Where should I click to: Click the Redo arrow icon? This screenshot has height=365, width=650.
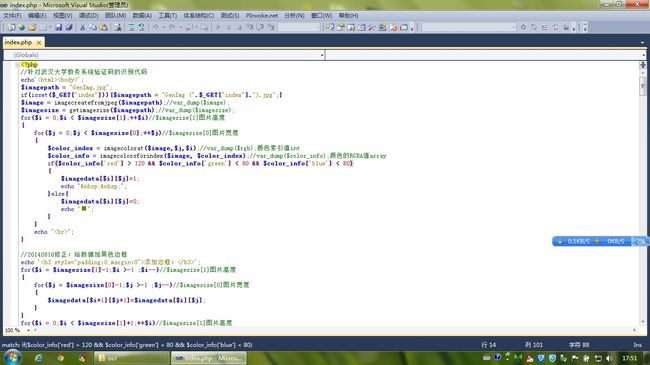click(171, 27)
